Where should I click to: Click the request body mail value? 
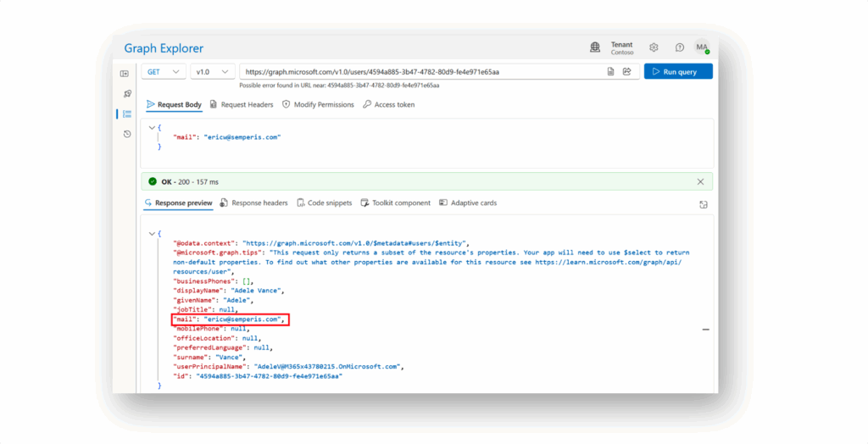pos(242,137)
